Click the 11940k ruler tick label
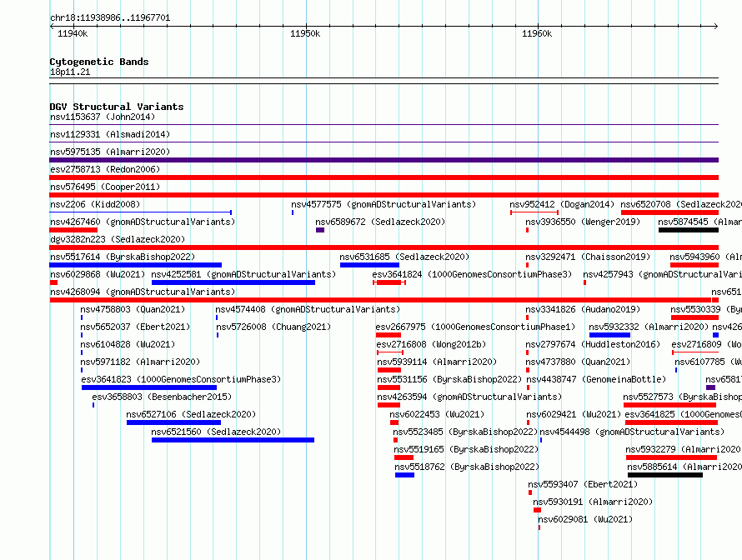742x560 pixels. (x=73, y=33)
